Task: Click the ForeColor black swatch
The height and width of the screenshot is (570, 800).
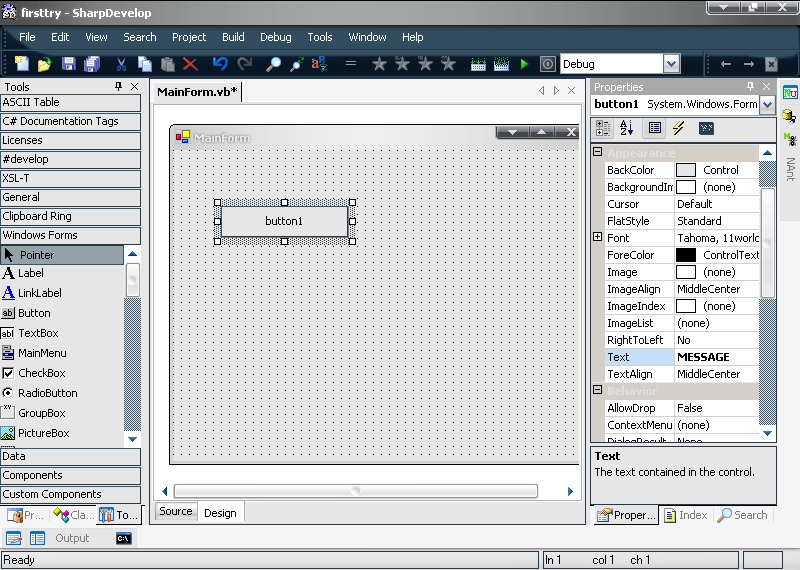Action: click(686, 255)
